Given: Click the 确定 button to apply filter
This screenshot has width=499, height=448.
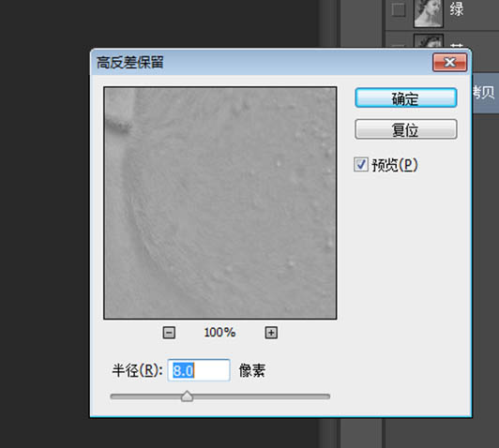Looking at the screenshot, I should [406, 97].
